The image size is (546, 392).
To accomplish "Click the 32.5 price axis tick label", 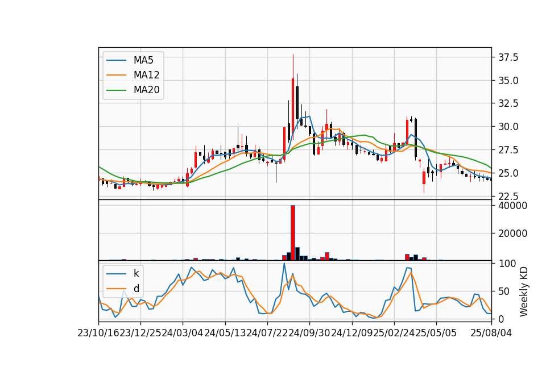I will coord(508,103).
